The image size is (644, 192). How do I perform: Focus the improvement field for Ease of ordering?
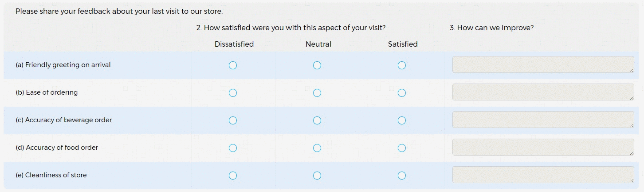543,92
